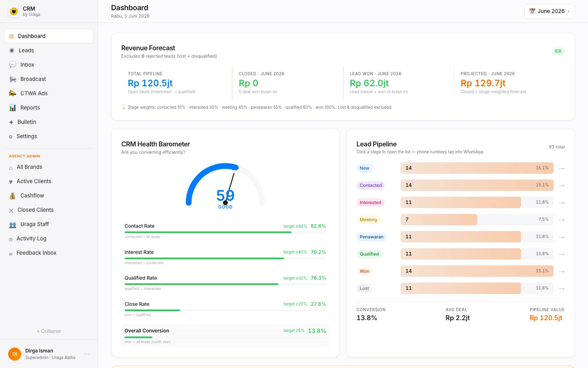Click the Bulletin sparkle icon
The width and height of the screenshot is (588, 368).
point(11,122)
